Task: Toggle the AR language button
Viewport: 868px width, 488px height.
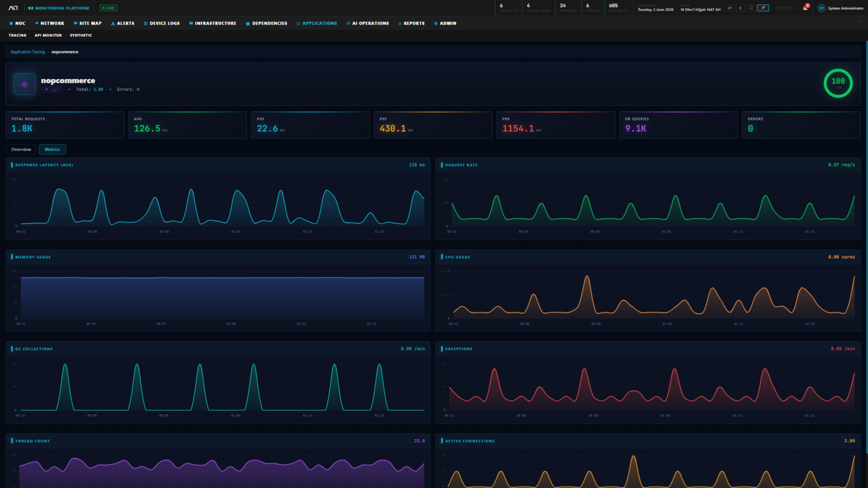Action: (x=730, y=8)
